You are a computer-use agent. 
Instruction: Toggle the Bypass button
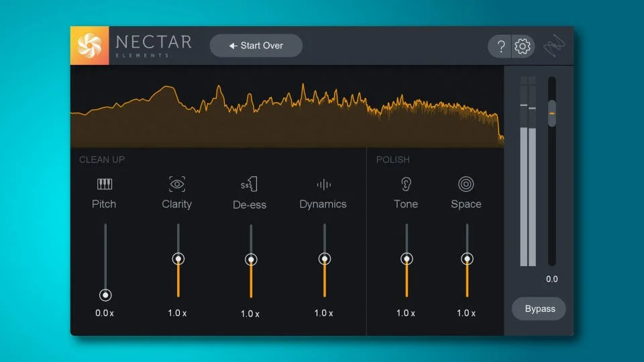click(x=539, y=308)
